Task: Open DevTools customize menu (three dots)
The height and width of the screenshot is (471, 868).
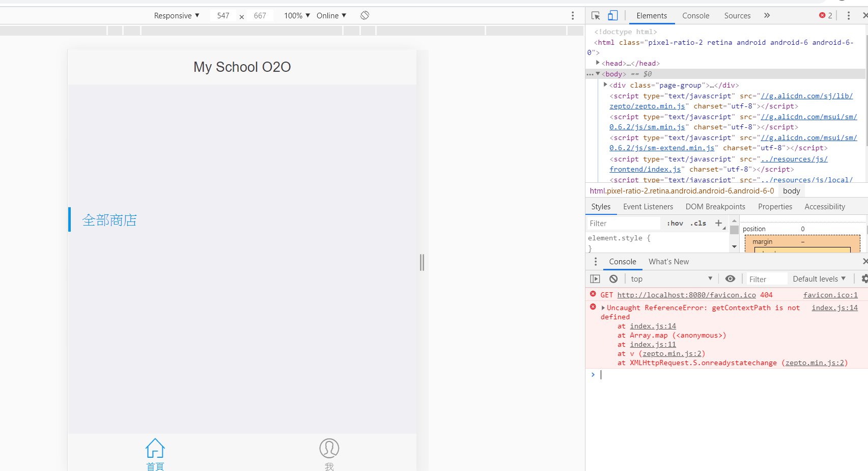Action: click(848, 16)
